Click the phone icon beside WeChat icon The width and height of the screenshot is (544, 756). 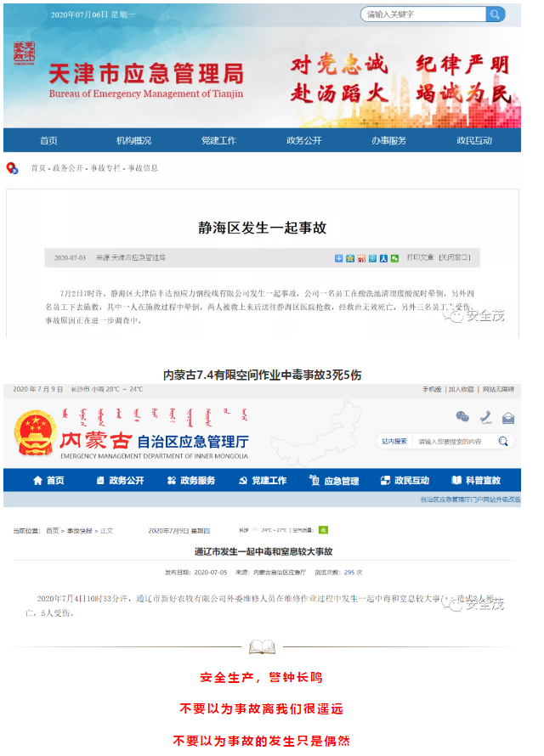[x=485, y=416]
